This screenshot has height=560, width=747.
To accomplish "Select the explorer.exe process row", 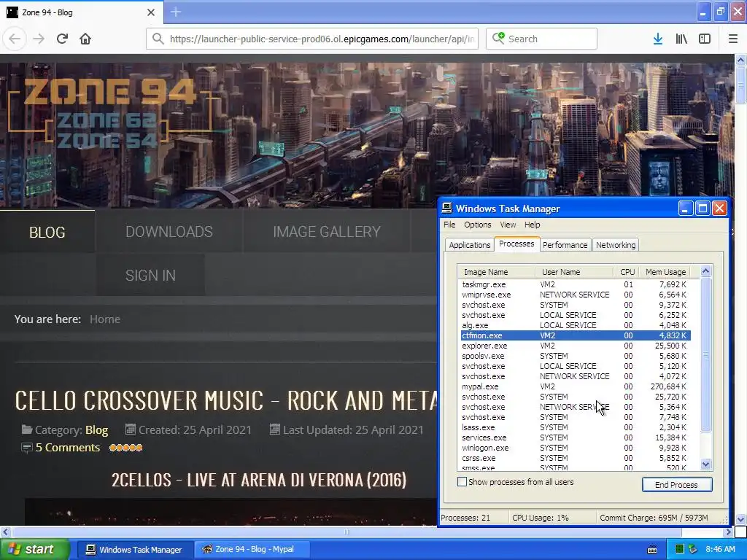I will (x=576, y=346).
